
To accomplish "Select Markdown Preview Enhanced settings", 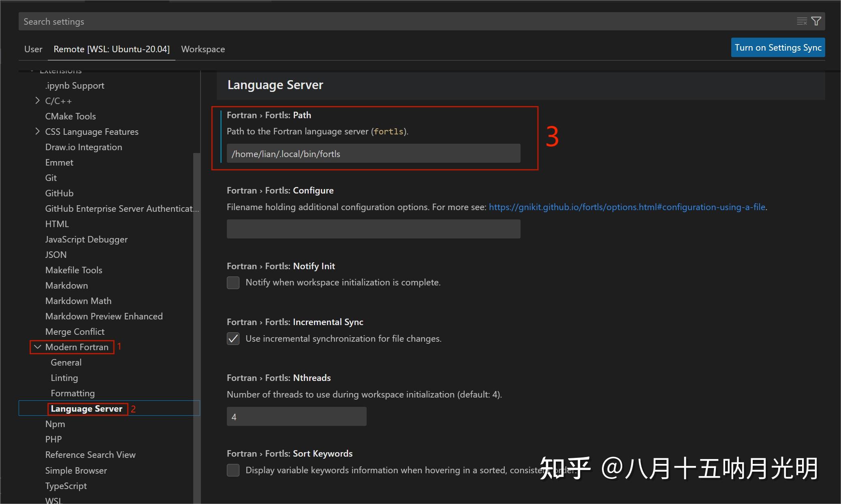I will (x=104, y=316).
